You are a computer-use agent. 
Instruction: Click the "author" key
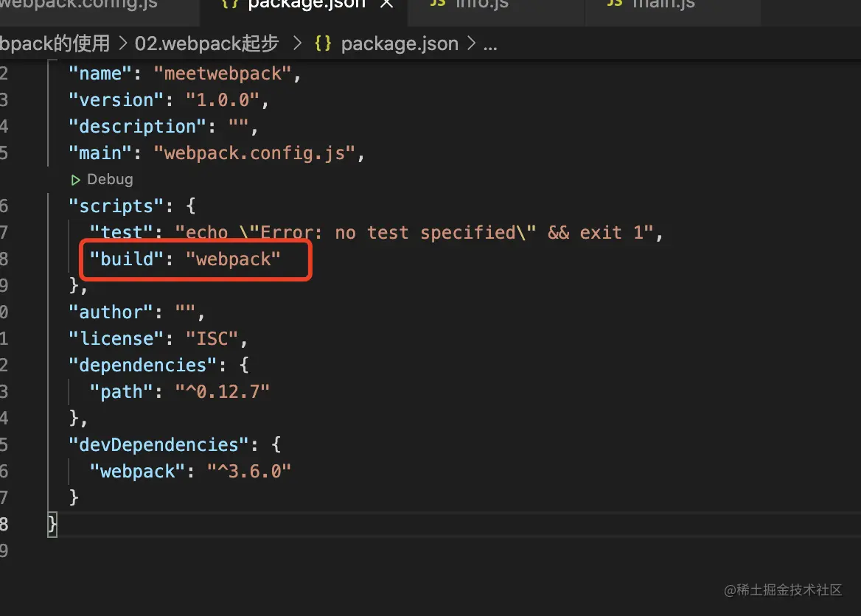[111, 312]
